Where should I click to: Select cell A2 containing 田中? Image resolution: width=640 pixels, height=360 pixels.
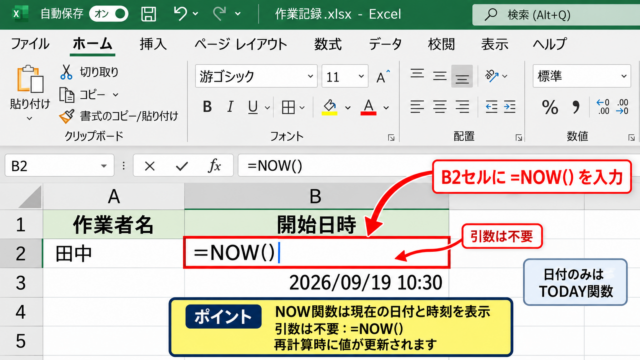click(113, 253)
